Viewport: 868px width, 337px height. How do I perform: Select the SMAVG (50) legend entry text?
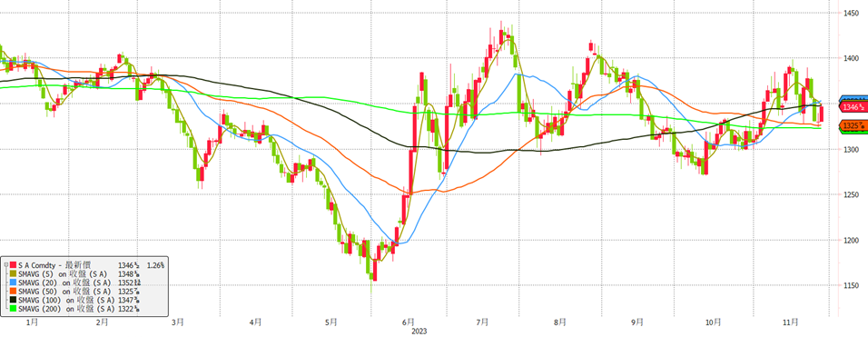coord(64,291)
